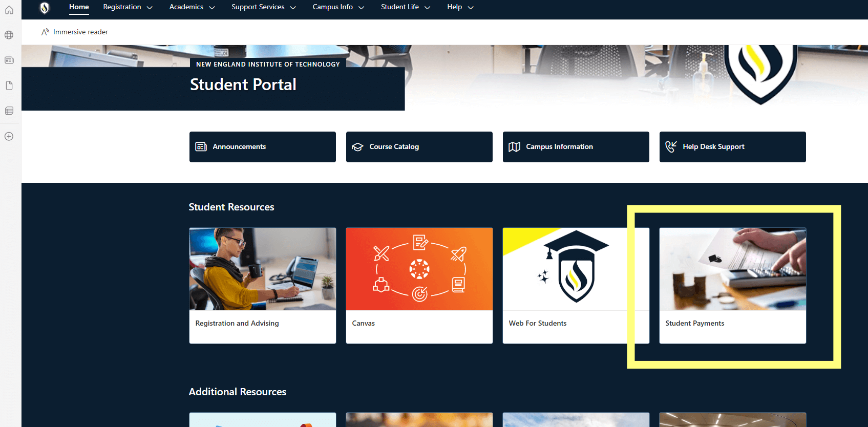The image size is (868, 427).
Task: Open the Help menu in the navbar
Action: pos(460,7)
